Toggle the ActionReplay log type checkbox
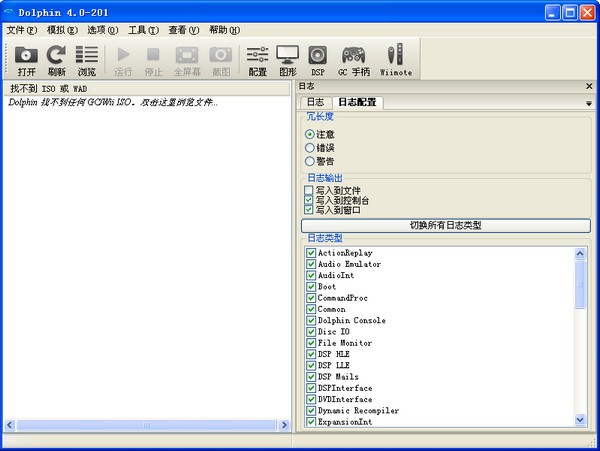 [x=311, y=253]
